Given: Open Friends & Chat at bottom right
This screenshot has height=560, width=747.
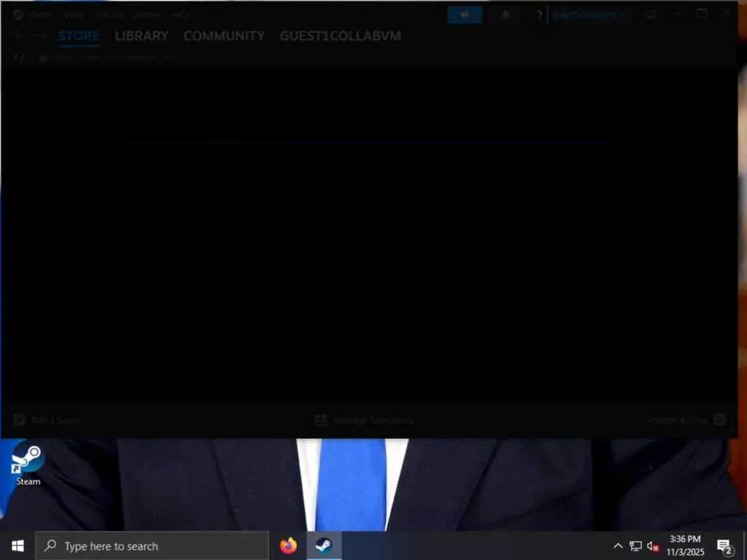Looking at the screenshot, I should pos(686,420).
